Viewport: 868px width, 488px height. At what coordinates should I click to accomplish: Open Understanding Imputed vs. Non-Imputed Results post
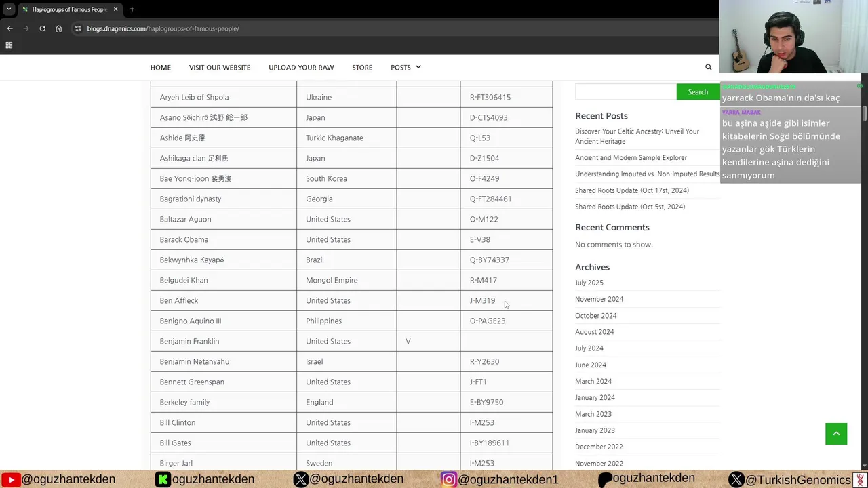[647, 174]
